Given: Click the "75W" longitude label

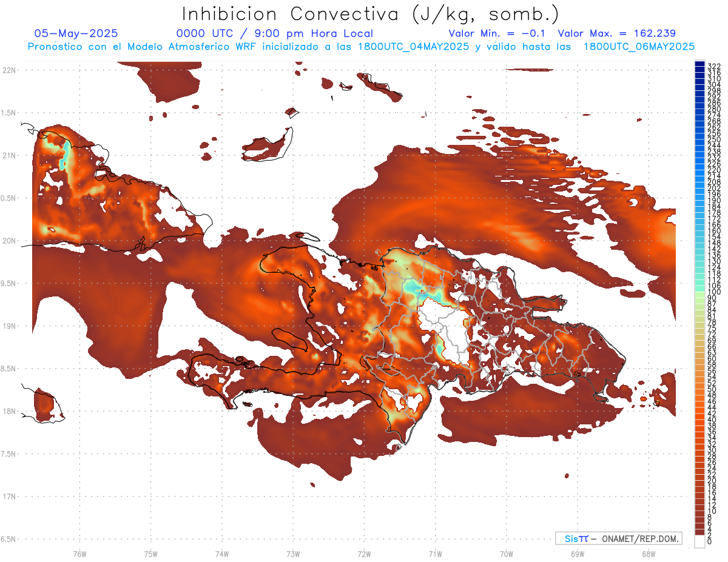Looking at the screenshot, I should 150,554.
